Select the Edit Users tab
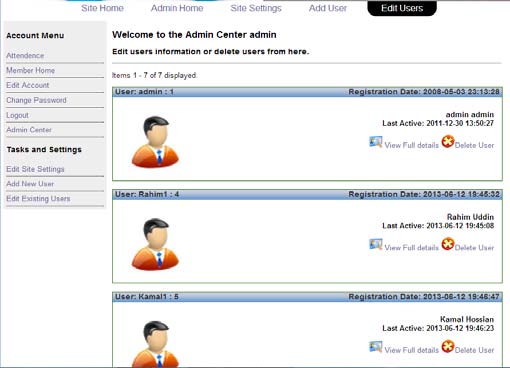Image resolution: width=510 pixels, height=368 pixels. tap(402, 8)
